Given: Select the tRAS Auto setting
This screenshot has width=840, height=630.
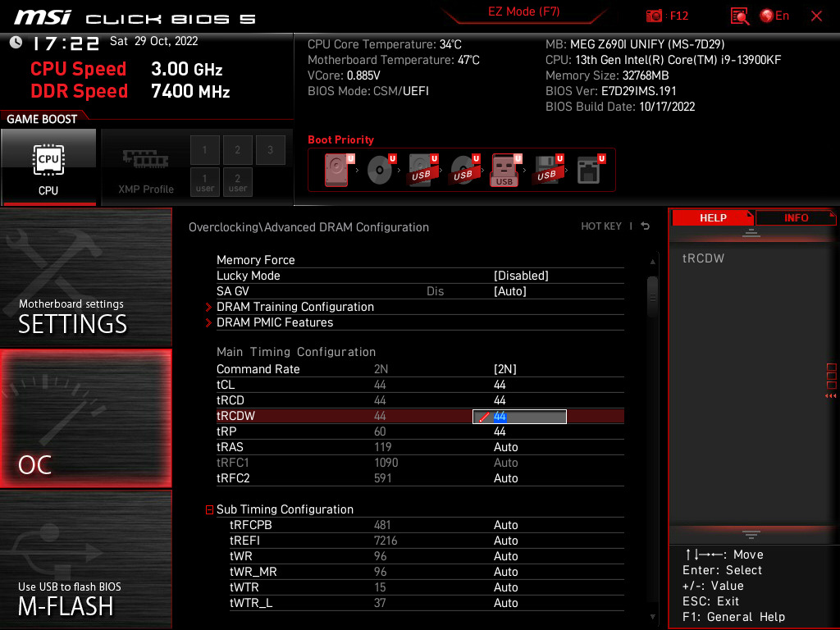Looking at the screenshot, I should coord(505,447).
